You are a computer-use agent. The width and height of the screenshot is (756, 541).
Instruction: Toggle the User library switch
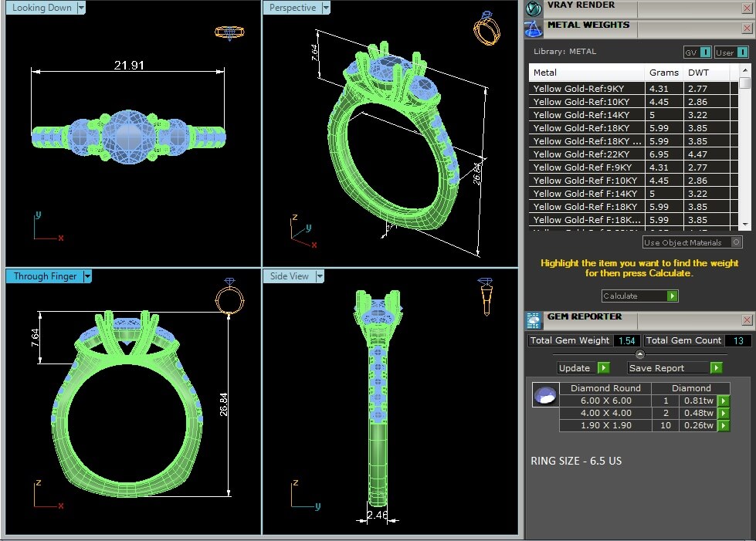(x=731, y=52)
